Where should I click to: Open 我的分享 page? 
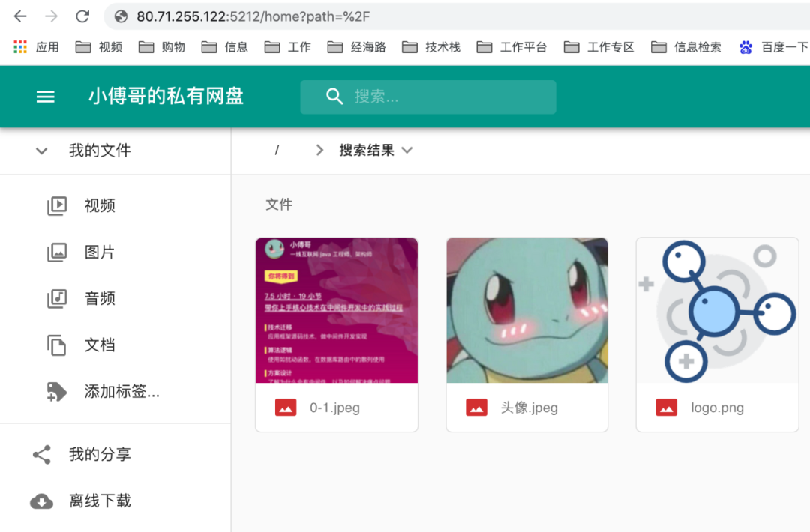pyautogui.click(x=100, y=455)
